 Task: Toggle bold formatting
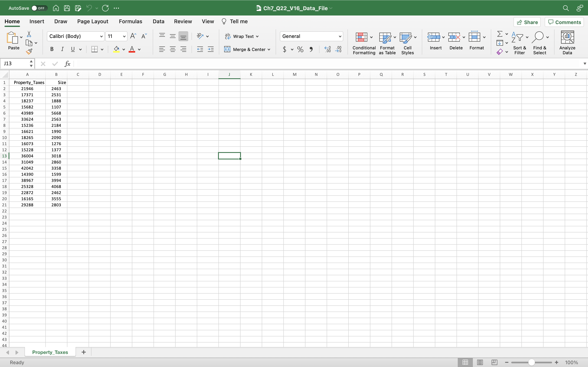point(51,49)
